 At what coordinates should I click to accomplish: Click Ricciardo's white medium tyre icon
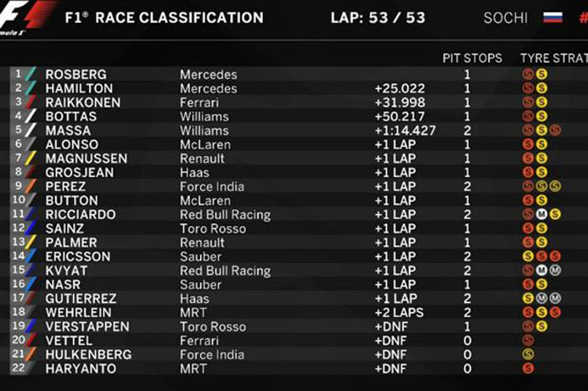(x=542, y=214)
